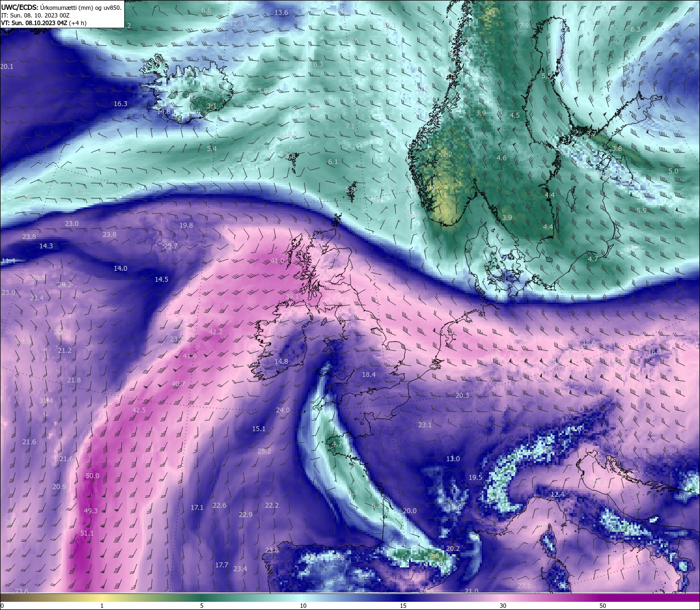This screenshot has height=610, width=700.
Task: Select the colour scale label 30
Action: click(x=503, y=606)
